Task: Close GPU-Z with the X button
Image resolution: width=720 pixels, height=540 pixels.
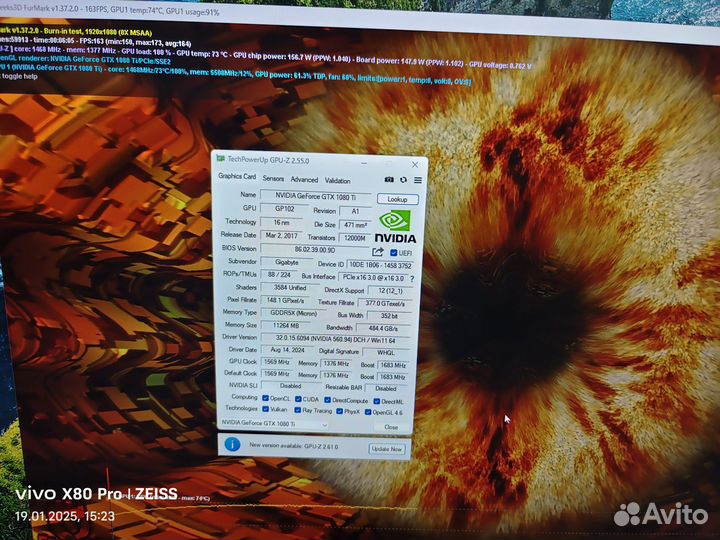Action: 415,164
